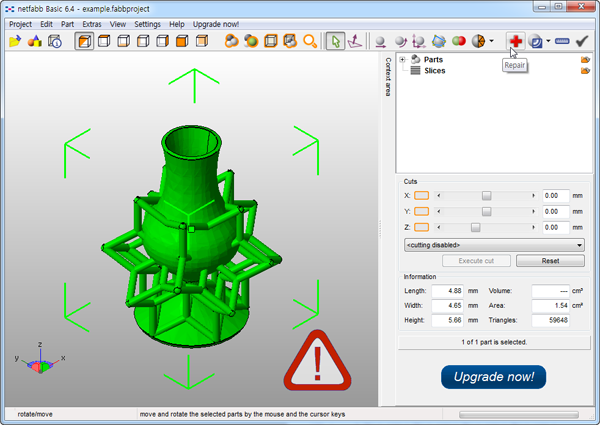The width and height of the screenshot is (600, 425).
Task: Click the Y cut slider thumb
Action: [486, 212]
